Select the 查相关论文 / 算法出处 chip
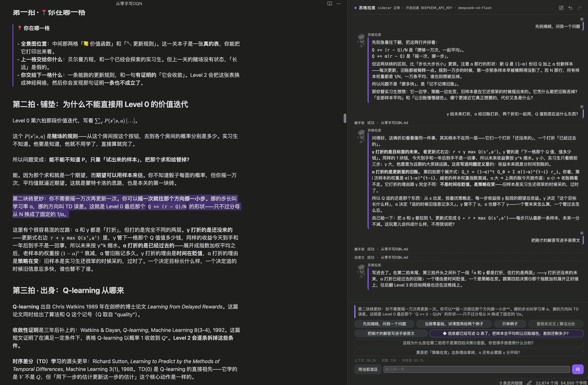Image resolution: width=588 pixels, height=385 pixels. click(x=556, y=324)
